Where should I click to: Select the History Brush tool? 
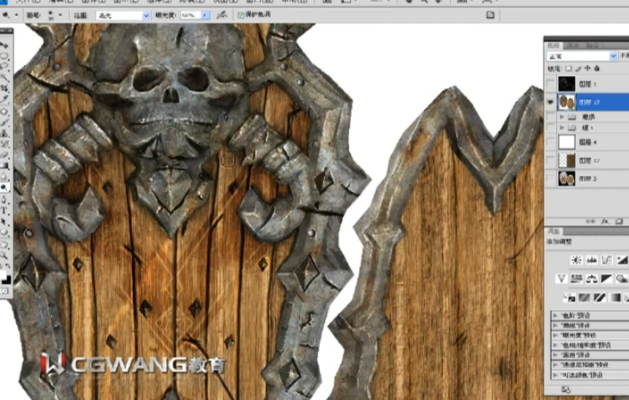(4, 144)
